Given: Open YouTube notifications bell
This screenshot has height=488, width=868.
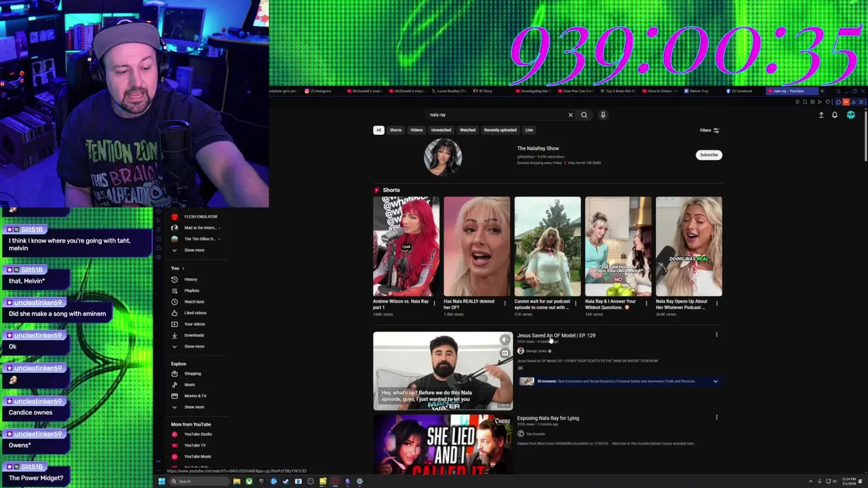Looking at the screenshot, I should click(x=835, y=115).
